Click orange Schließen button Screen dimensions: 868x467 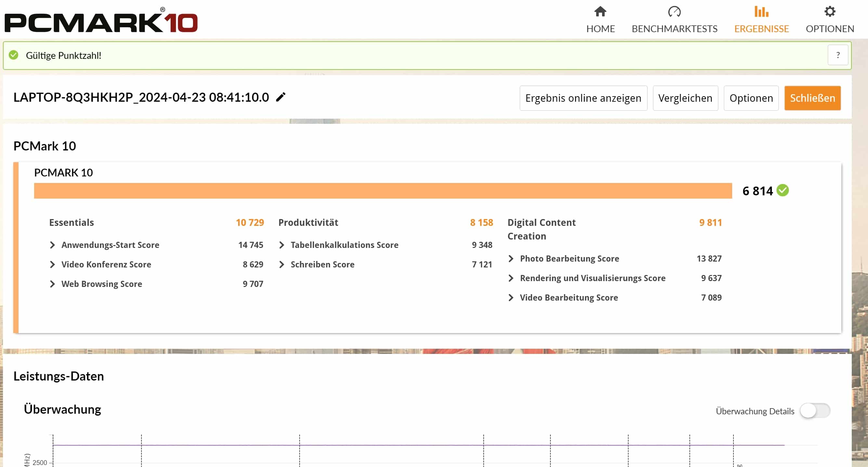[812, 98]
